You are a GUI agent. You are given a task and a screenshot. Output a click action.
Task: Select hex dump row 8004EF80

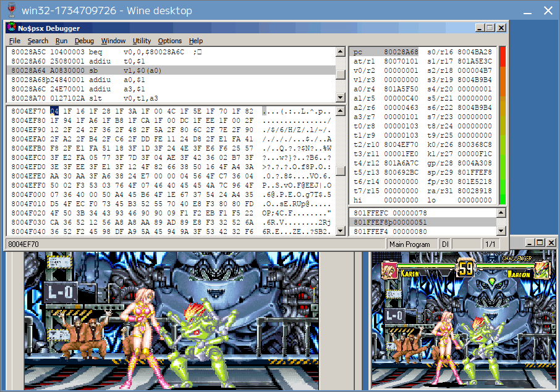point(171,120)
